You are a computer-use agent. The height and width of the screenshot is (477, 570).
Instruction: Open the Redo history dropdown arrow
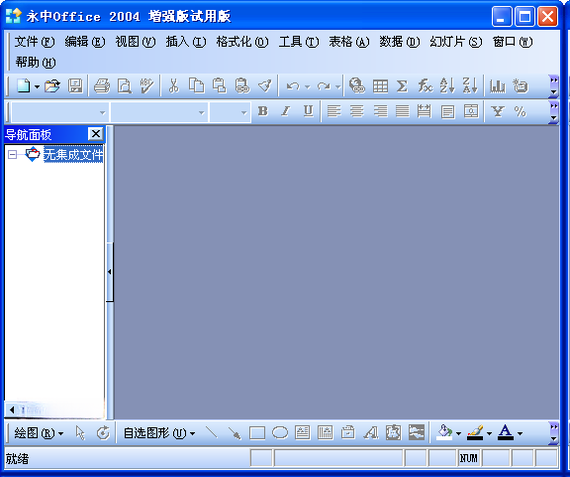(x=338, y=87)
